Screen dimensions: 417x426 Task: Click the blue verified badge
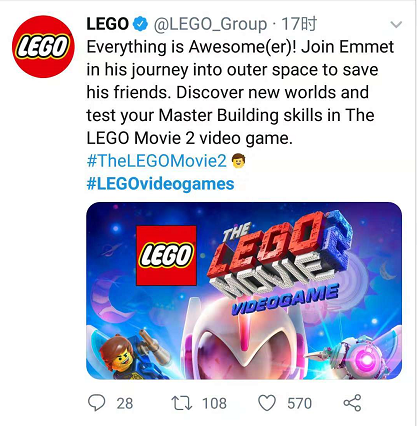[140, 24]
